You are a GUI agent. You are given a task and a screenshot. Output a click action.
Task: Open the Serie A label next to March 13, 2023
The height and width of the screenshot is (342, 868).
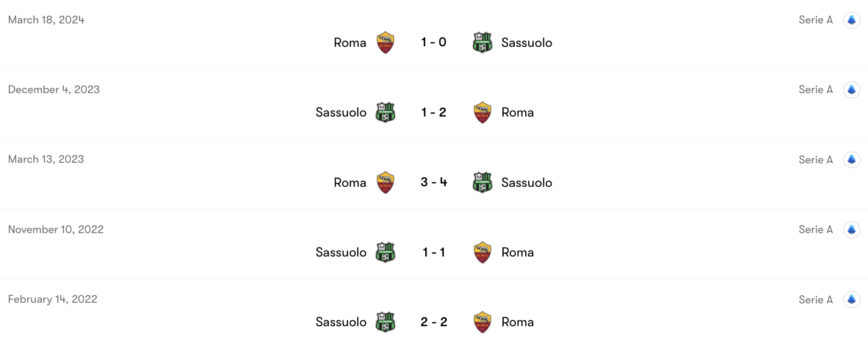tap(815, 159)
